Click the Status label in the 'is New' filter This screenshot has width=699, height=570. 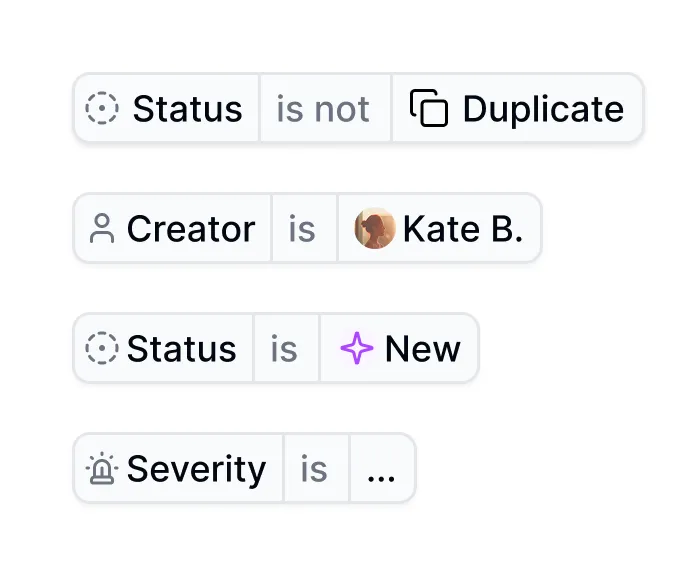coord(181,348)
